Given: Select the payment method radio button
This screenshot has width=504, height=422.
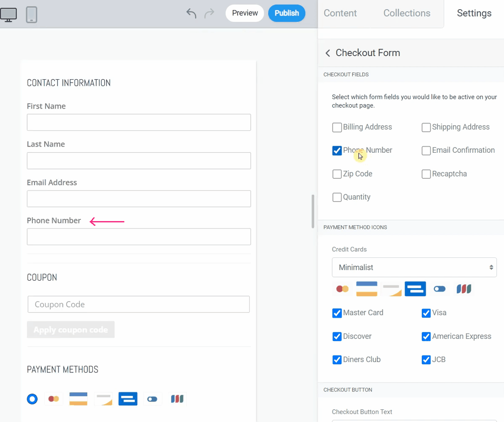Looking at the screenshot, I should coord(32,399).
